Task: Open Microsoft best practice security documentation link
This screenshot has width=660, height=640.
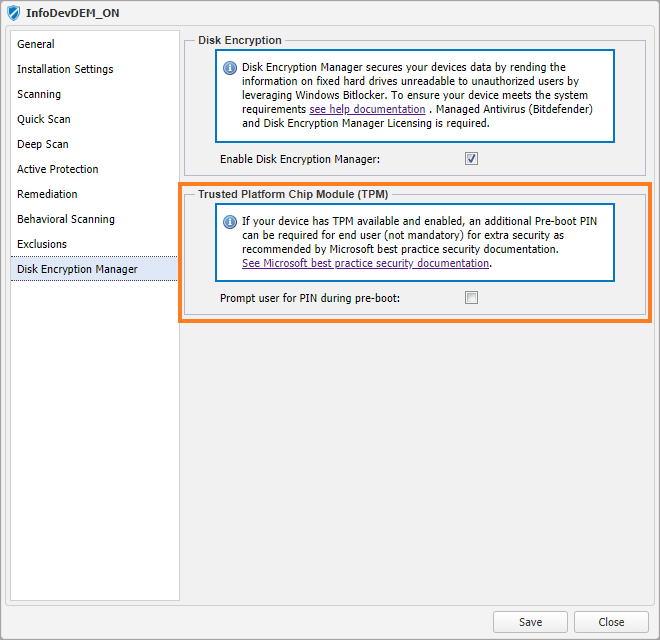Action: [365, 263]
